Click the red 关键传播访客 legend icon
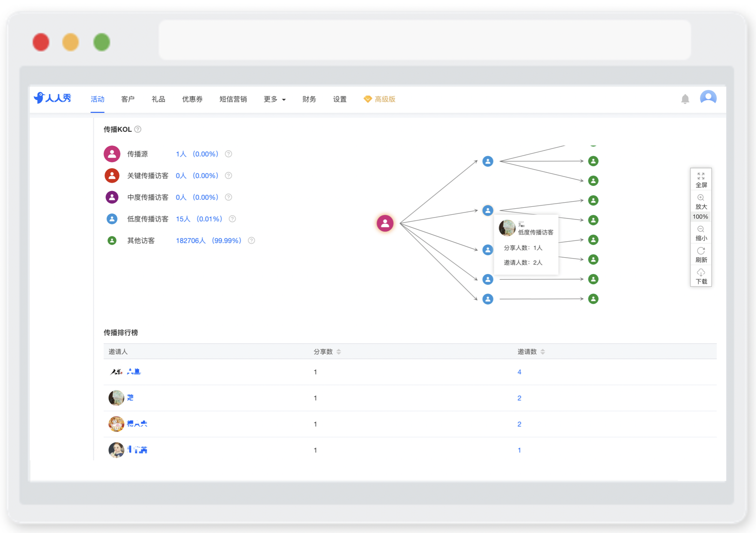The image size is (756, 533). pos(112,176)
